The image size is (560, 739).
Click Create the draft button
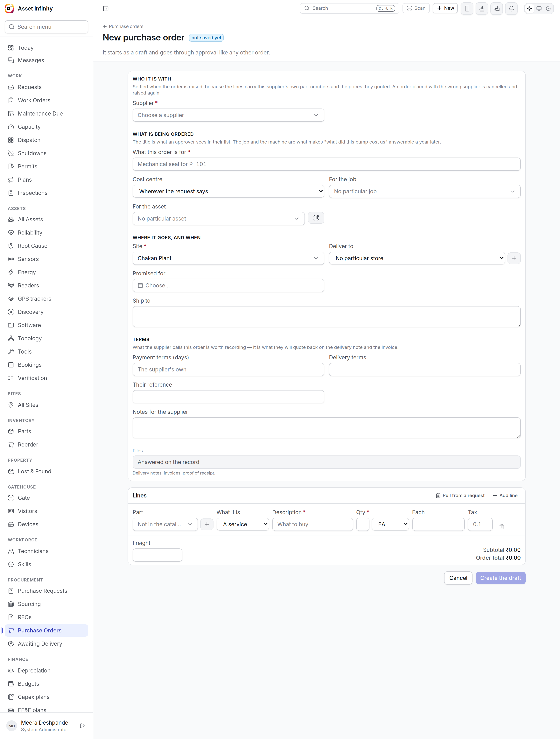tap(500, 578)
